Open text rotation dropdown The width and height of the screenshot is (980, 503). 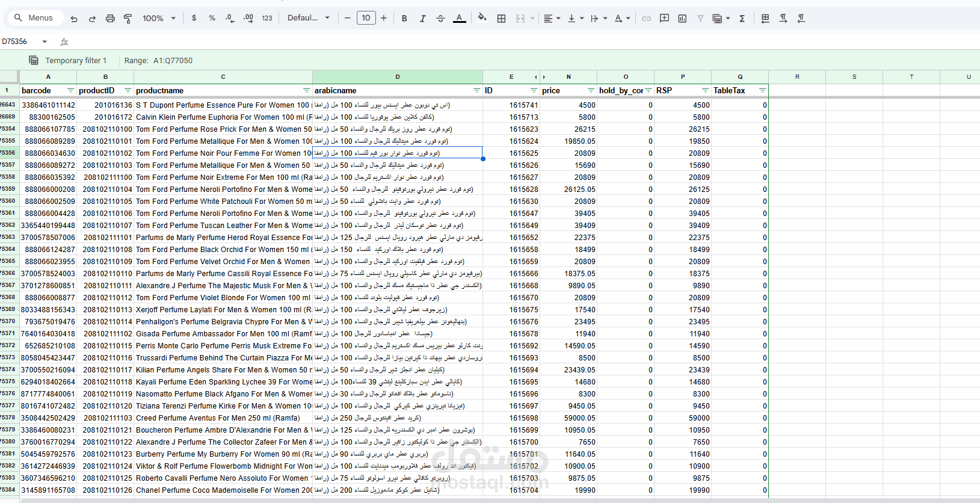[622, 18]
